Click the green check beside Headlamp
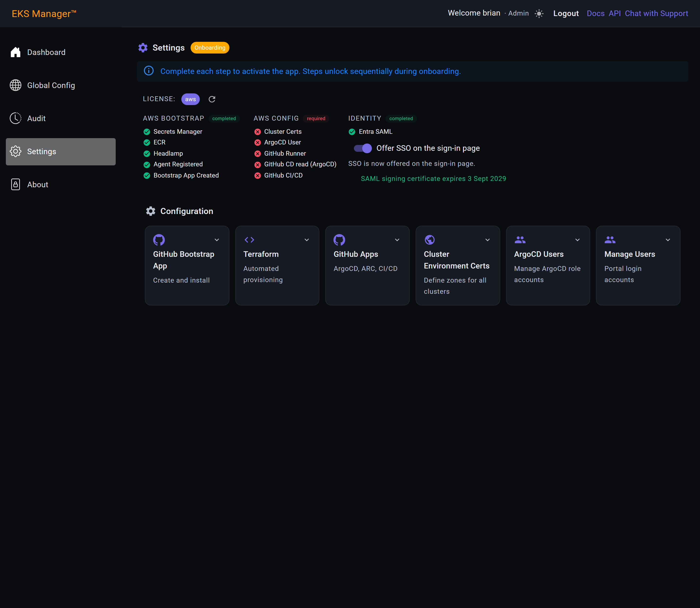 (x=147, y=154)
